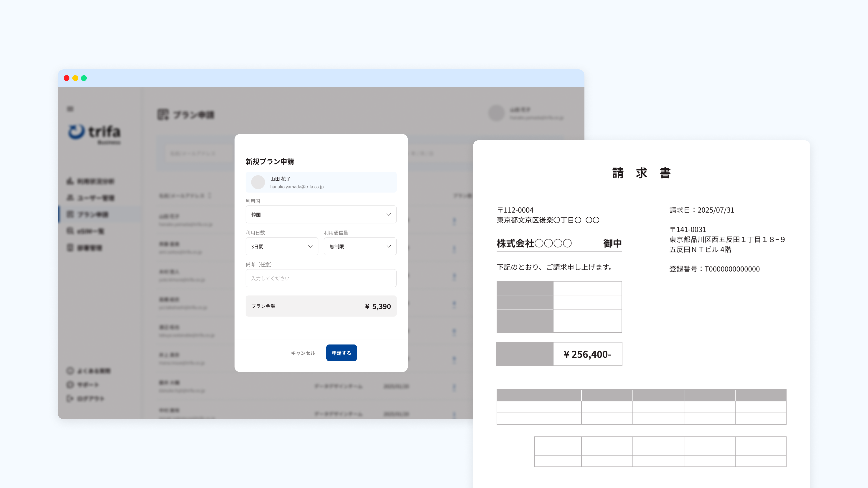Click the yellow minimize window dot
The height and width of the screenshot is (488, 868).
click(x=75, y=78)
